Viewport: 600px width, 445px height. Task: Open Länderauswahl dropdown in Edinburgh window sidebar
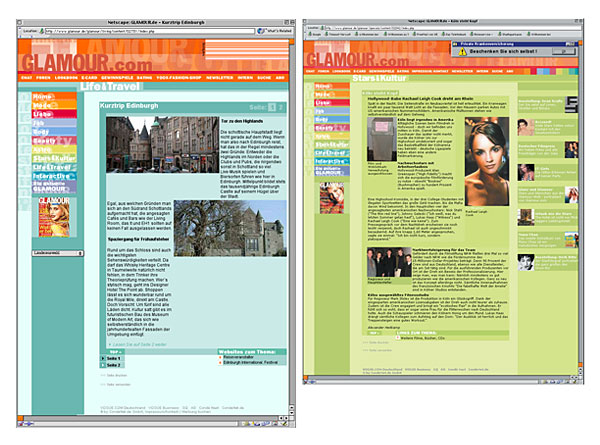(58, 253)
